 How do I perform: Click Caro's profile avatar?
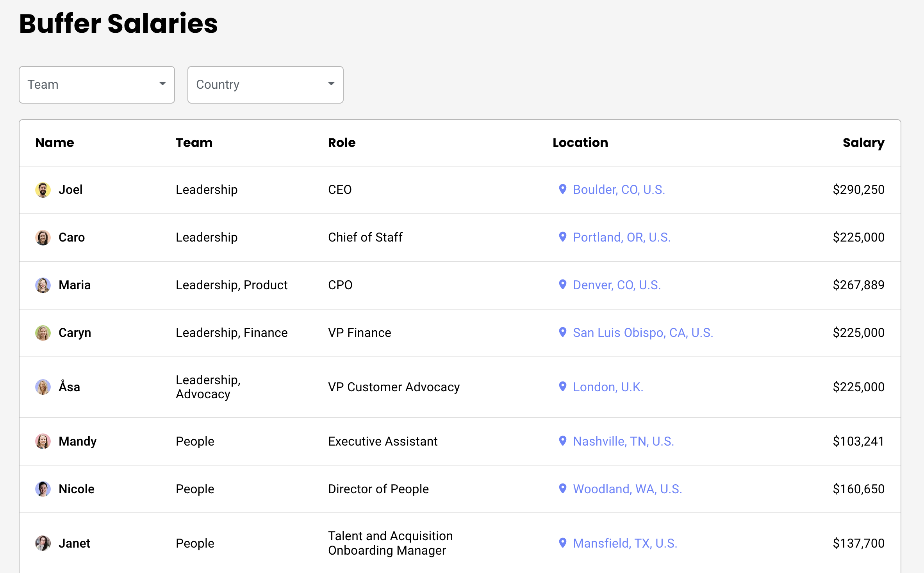click(43, 238)
